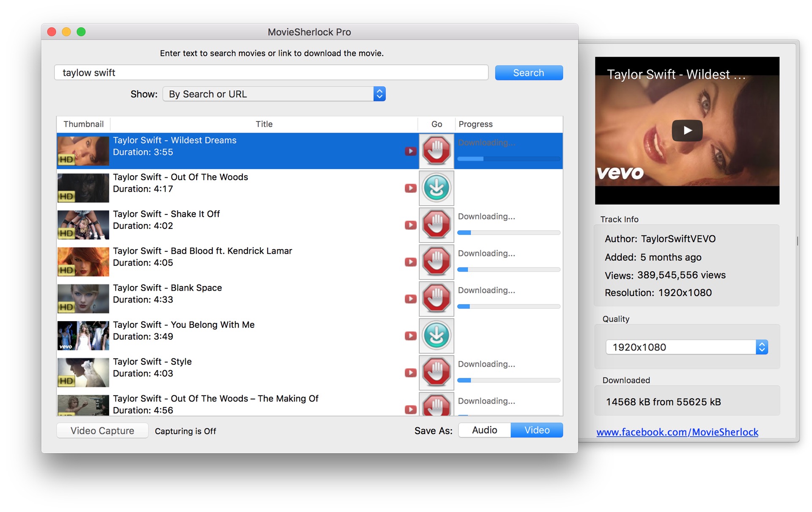
Task: Click the Search button
Action: tap(529, 73)
